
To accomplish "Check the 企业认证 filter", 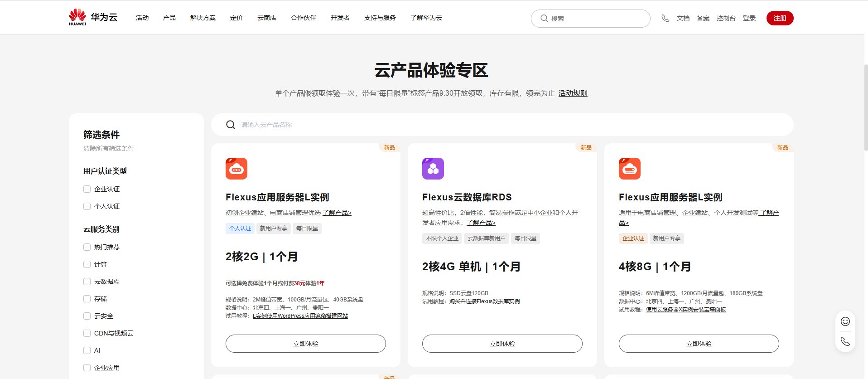I will click(87, 189).
